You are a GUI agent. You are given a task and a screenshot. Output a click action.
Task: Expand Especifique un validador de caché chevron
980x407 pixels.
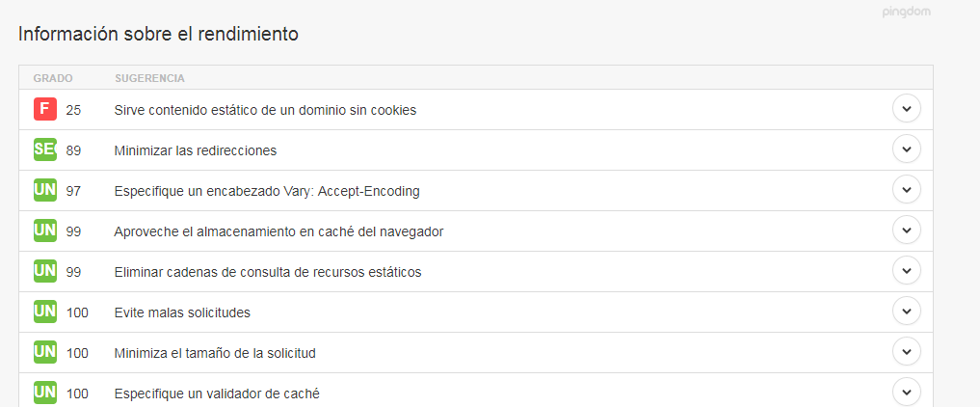907,393
